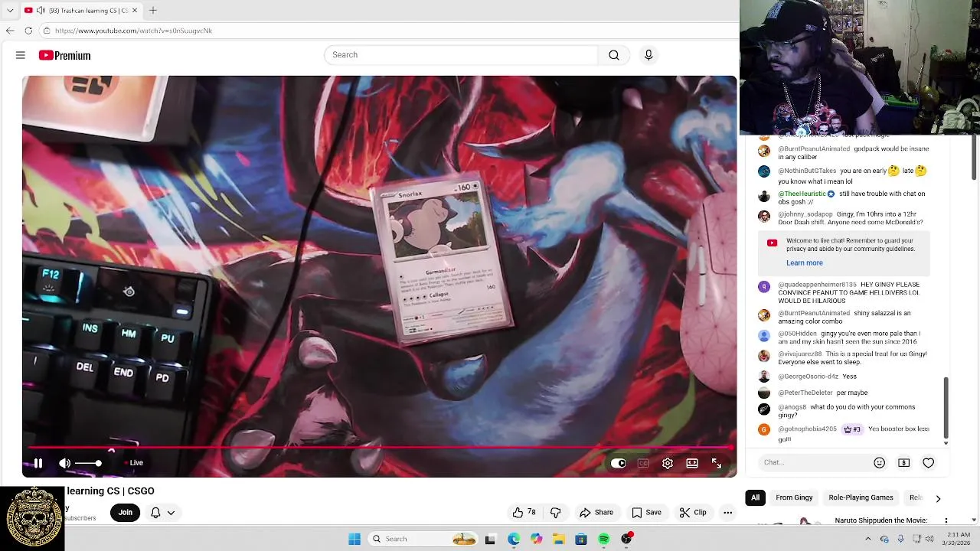Image resolution: width=980 pixels, height=551 pixels.
Task: Send a heart reaction in chat
Action: tap(929, 462)
